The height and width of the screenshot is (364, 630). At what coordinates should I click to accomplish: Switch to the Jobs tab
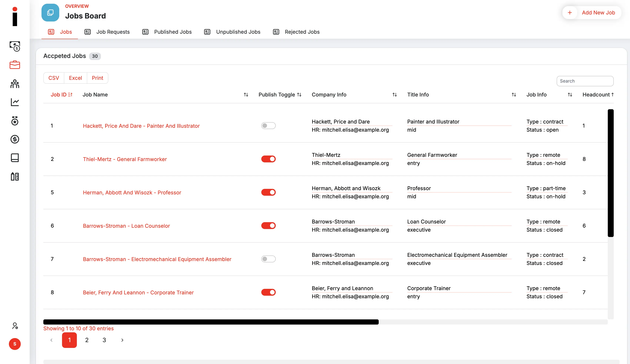[60, 32]
